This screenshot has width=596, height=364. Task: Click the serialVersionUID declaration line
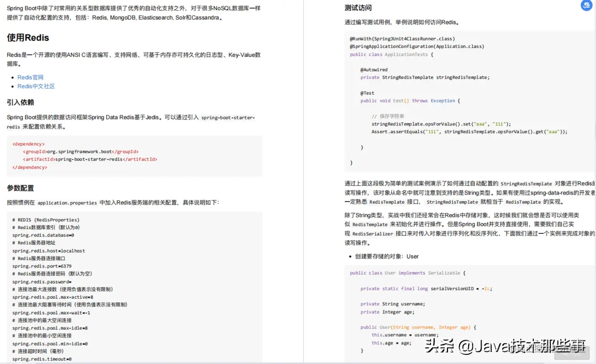pyautogui.click(x=426, y=289)
